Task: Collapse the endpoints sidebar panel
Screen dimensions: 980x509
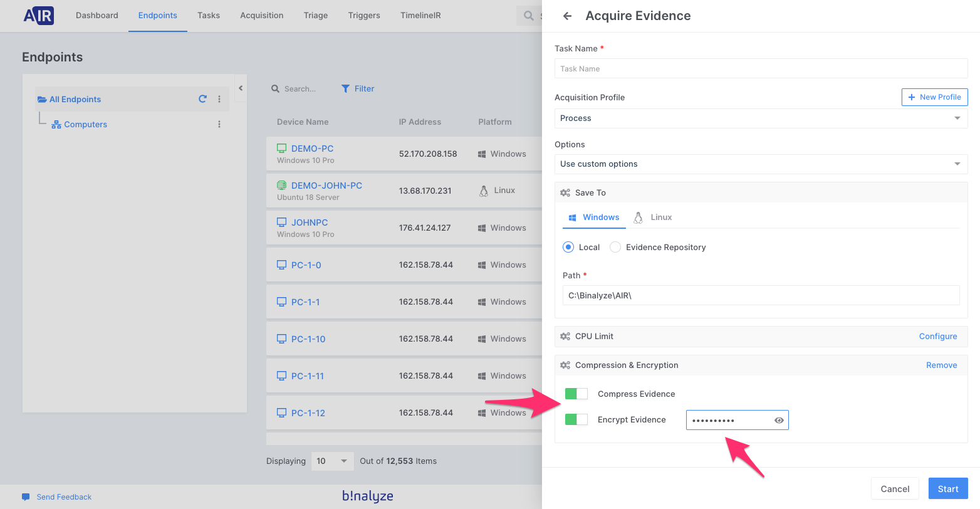Action: pos(241,88)
